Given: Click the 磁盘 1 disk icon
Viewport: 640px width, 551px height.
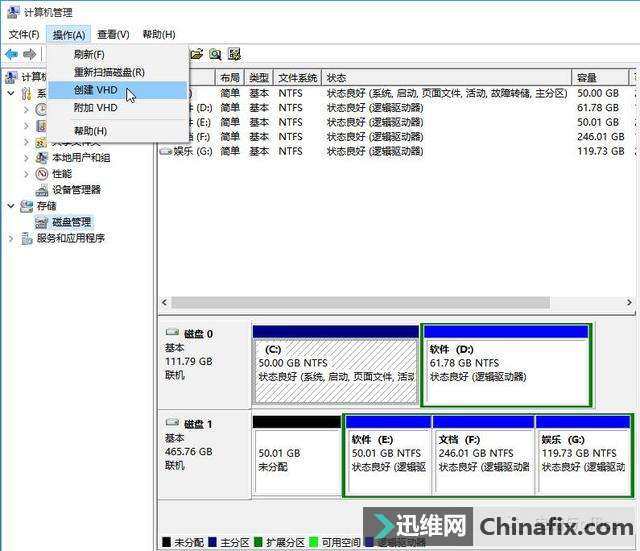Looking at the screenshot, I should (172, 423).
